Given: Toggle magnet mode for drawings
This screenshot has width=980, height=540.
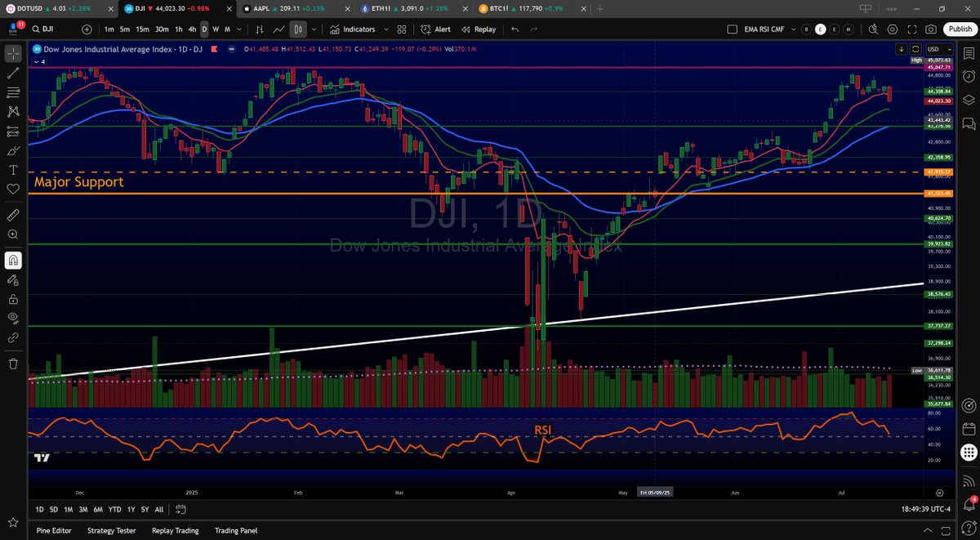Looking at the screenshot, I should [x=13, y=261].
